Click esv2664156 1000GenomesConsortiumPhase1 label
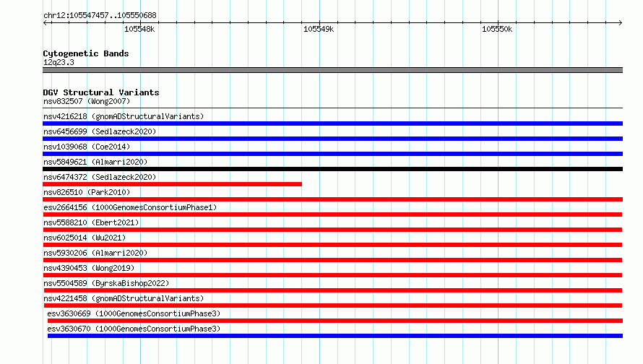This screenshot has height=364, width=643. coord(130,207)
